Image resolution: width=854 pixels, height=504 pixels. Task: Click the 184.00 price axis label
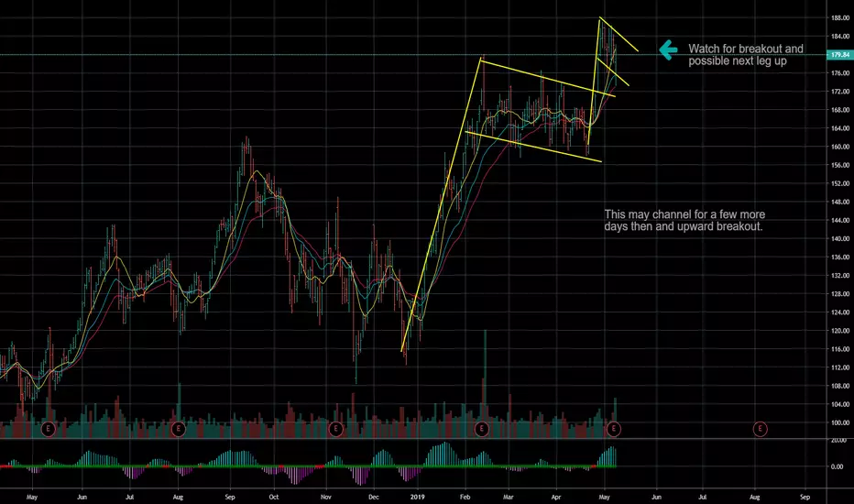coord(840,37)
